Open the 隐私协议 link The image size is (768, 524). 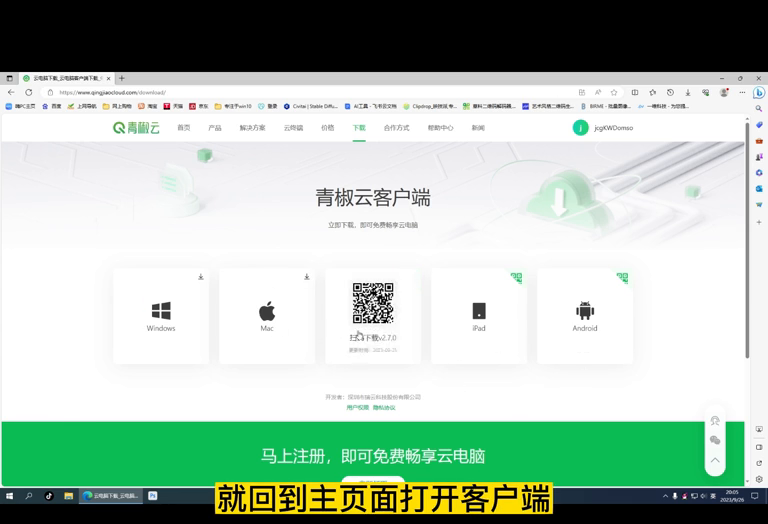click(384, 407)
